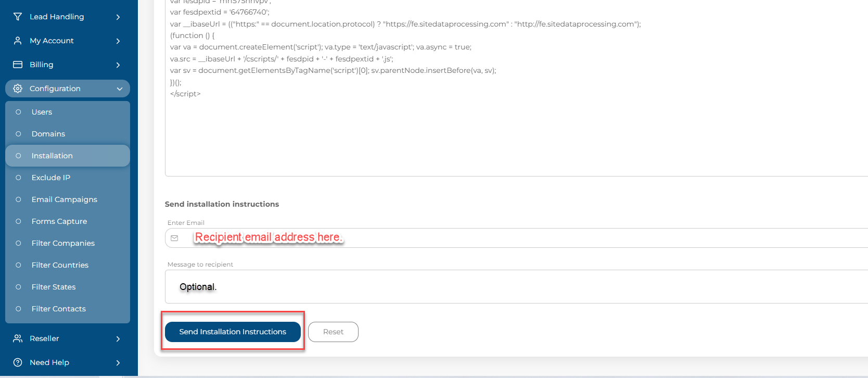Click the circle bullet beside Forms Capture
This screenshot has height=378, width=868.
18,221
